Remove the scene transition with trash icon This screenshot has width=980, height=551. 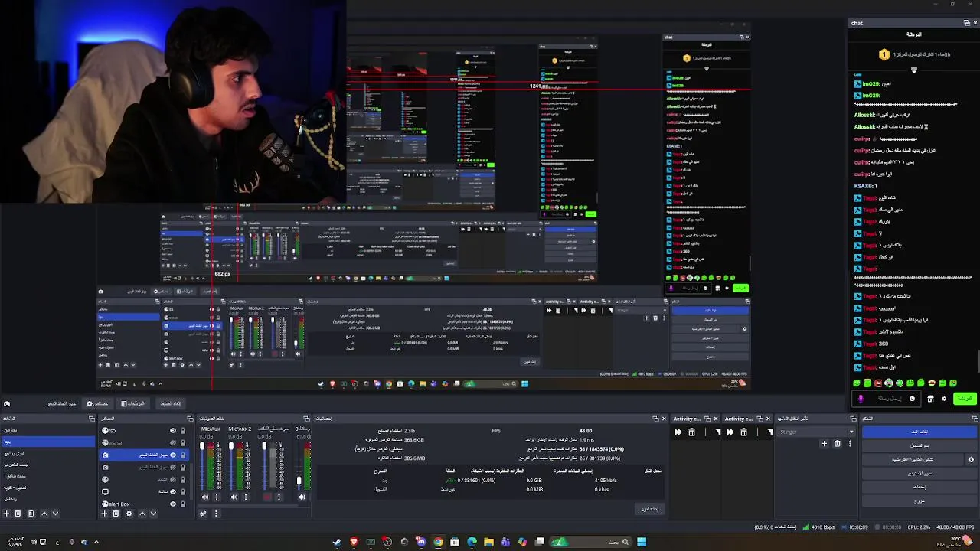tap(837, 443)
